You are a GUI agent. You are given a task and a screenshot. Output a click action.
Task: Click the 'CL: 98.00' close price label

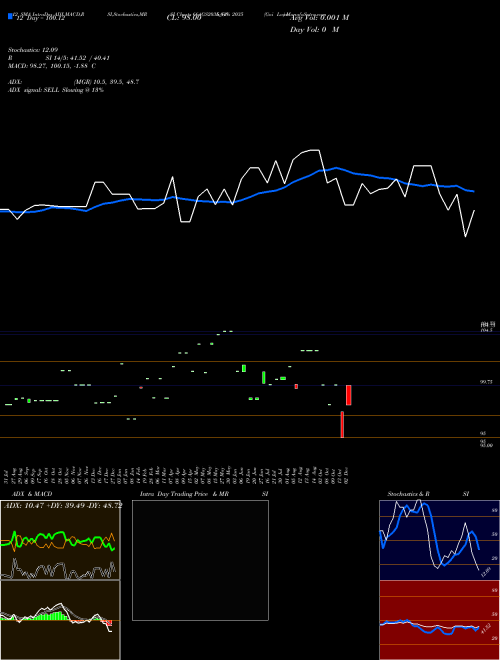click(x=184, y=18)
